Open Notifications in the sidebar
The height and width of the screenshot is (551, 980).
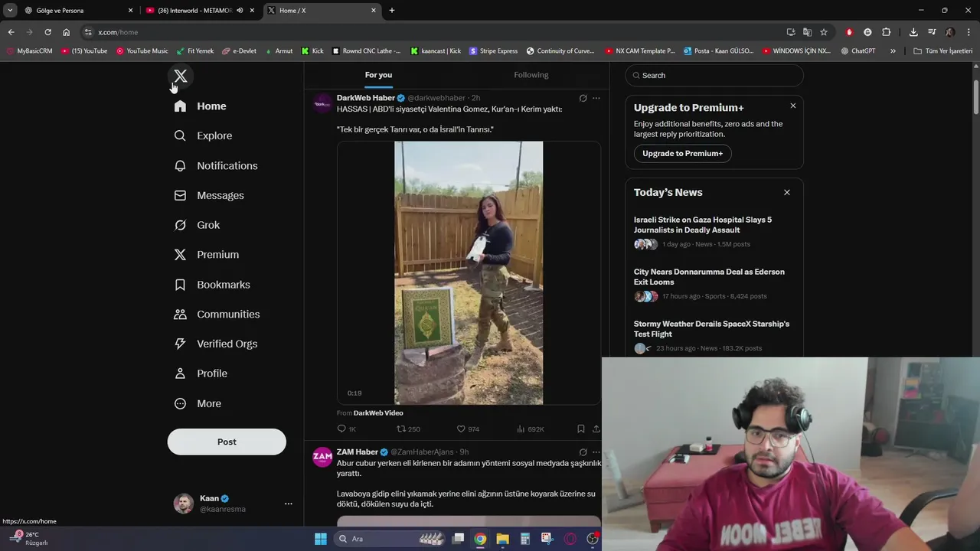216,165
